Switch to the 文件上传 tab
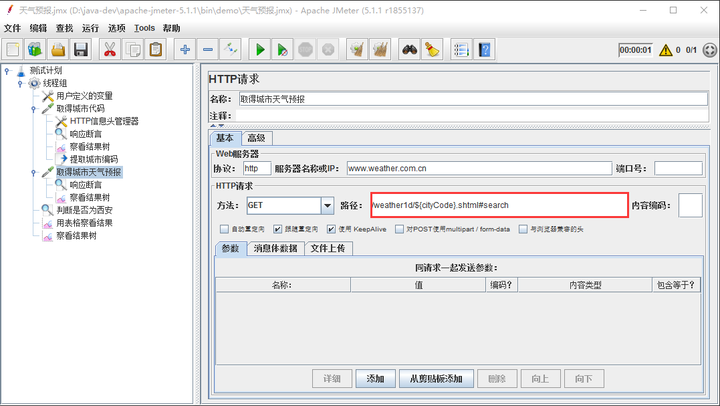720x406 pixels. (x=328, y=248)
